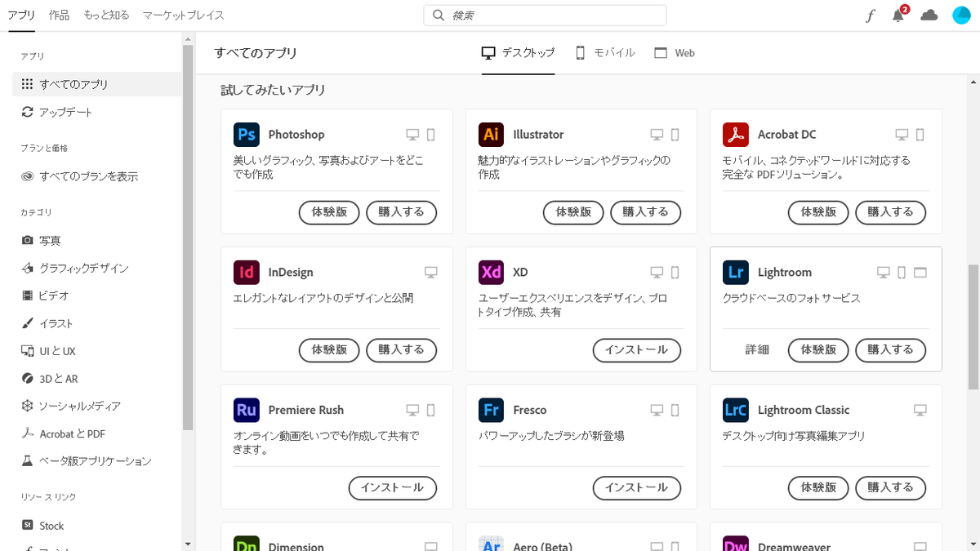The width and height of the screenshot is (980, 551).
Task: Click the search magnifier icon
Action: 439,16
